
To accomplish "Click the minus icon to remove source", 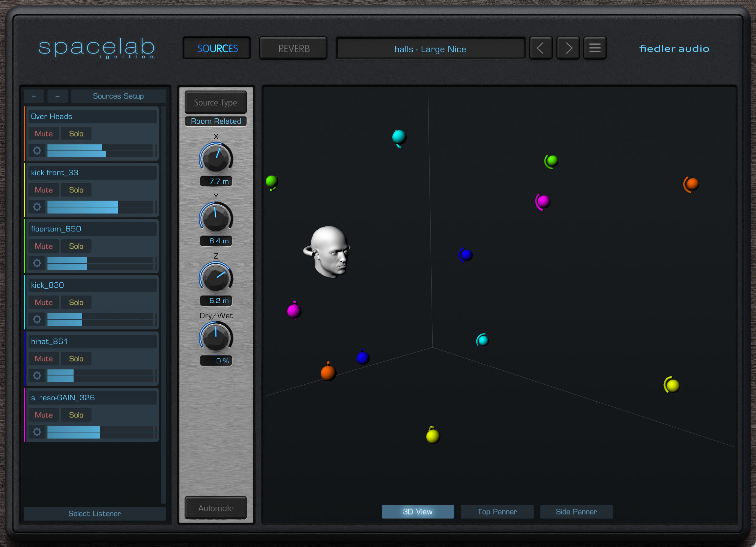I will [x=58, y=96].
